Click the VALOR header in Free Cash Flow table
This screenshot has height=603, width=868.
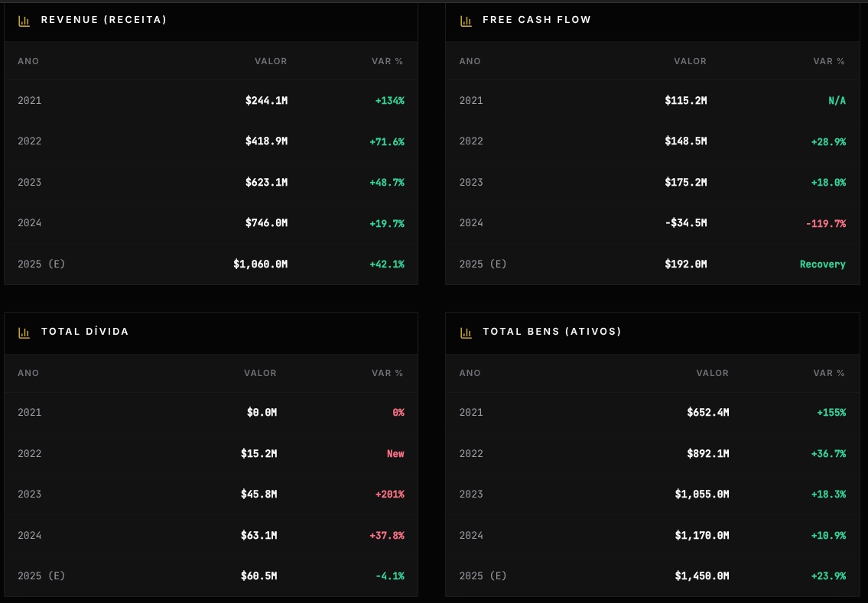coord(690,61)
